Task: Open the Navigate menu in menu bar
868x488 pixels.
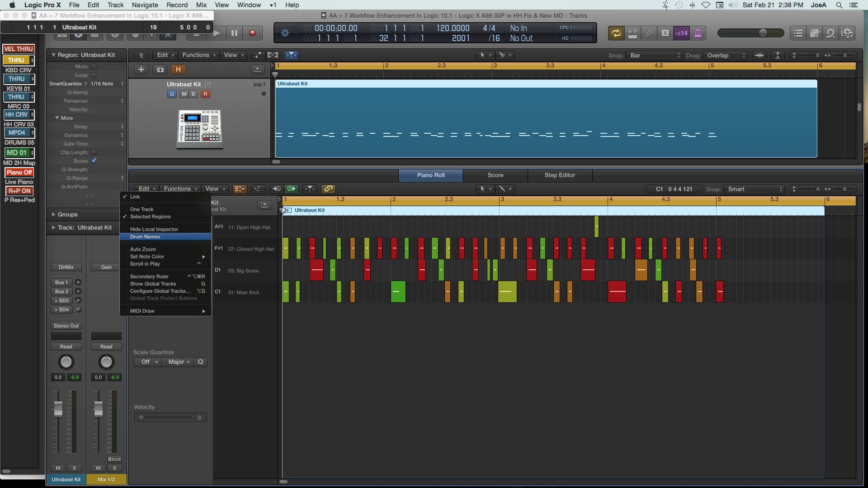Action: click(145, 5)
